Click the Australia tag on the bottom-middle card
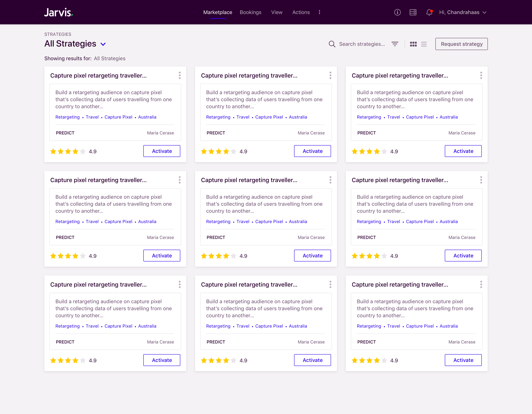Image resolution: width=532 pixels, height=414 pixels. [298, 326]
